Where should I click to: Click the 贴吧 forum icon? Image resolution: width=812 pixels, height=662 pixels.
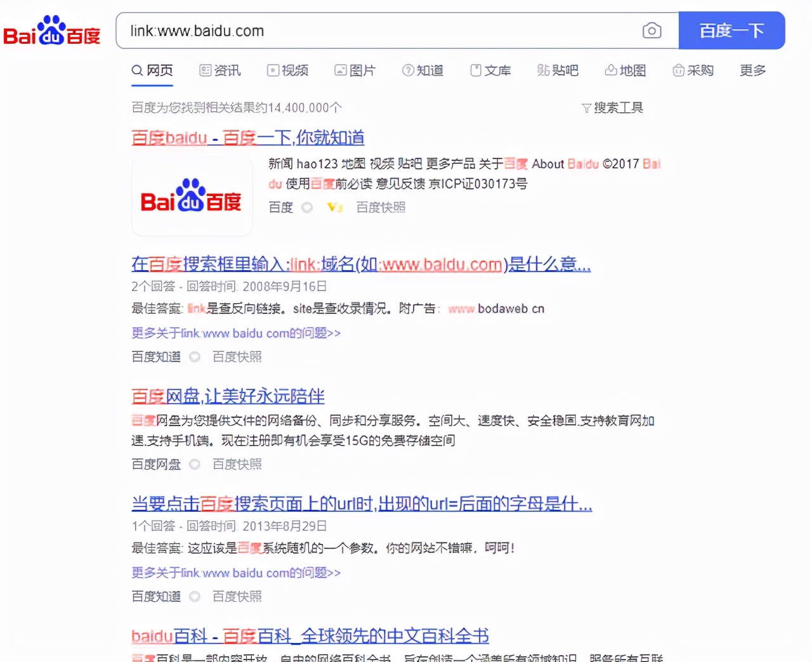pos(544,70)
